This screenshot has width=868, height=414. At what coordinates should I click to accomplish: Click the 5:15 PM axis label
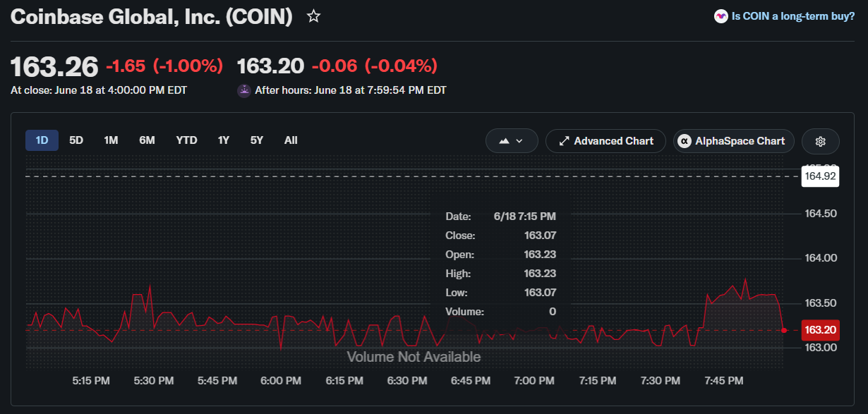(91, 381)
